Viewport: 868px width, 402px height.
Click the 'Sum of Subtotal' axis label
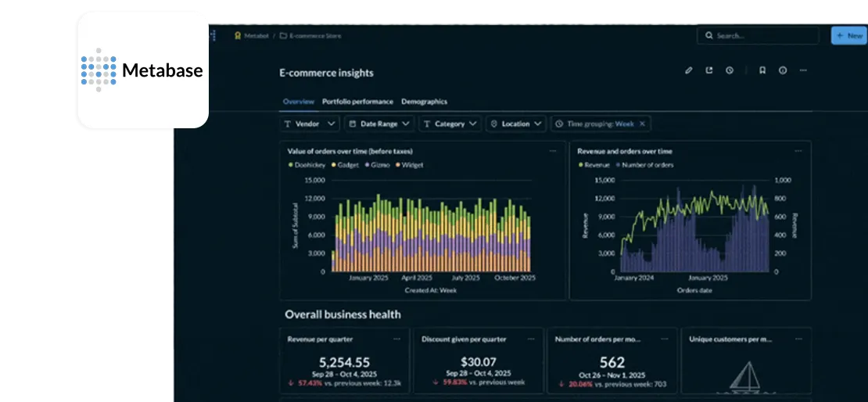pyautogui.click(x=295, y=224)
